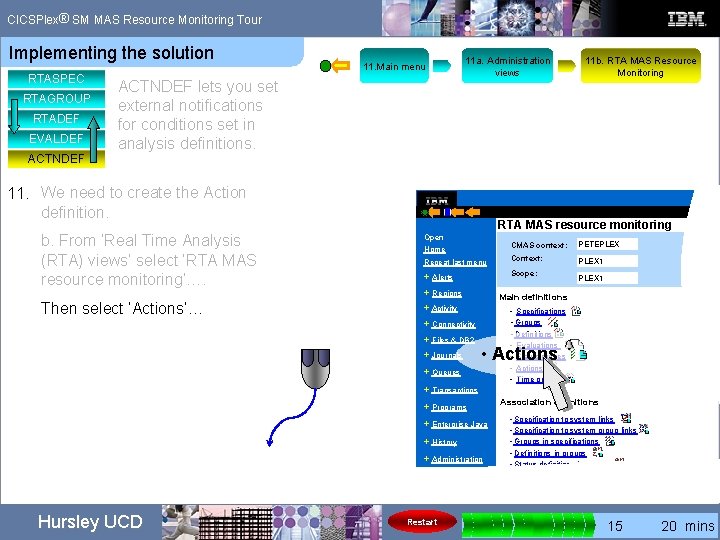Expand the Transactions menu plus sign
720x540 pixels.
[426, 389]
